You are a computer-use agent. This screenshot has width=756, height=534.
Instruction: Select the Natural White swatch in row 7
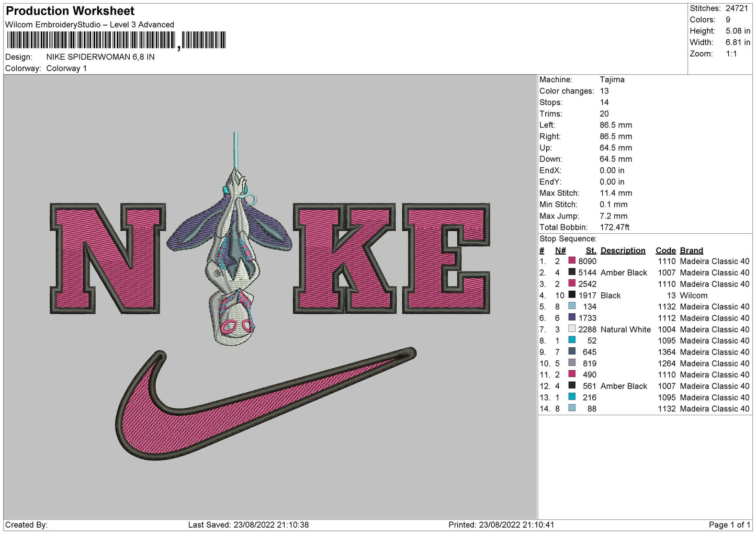(x=572, y=330)
